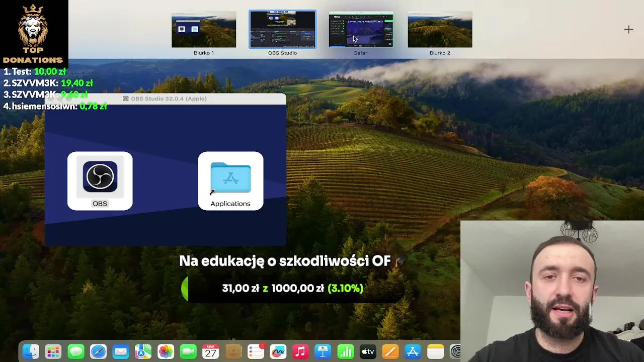Image resolution: width=644 pixels, height=362 pixels.
Task: Launch Freeform from the Dock
Action: (x=278, y=351)
